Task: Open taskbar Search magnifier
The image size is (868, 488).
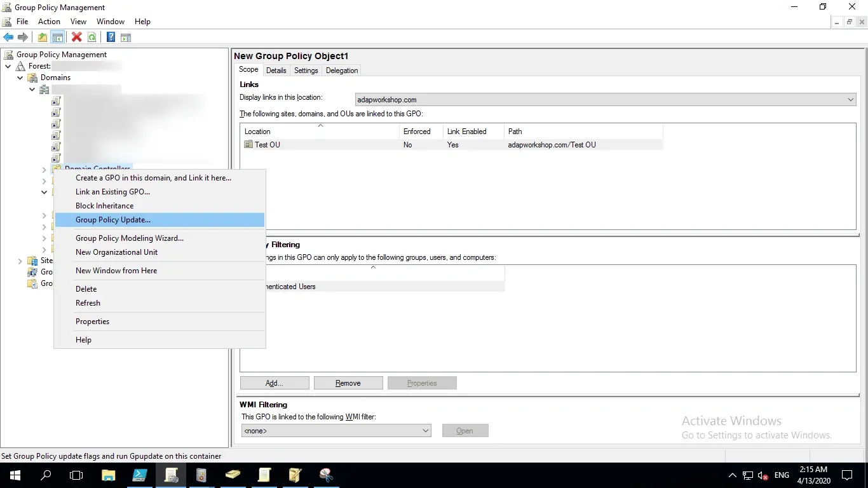Action: 46,475
